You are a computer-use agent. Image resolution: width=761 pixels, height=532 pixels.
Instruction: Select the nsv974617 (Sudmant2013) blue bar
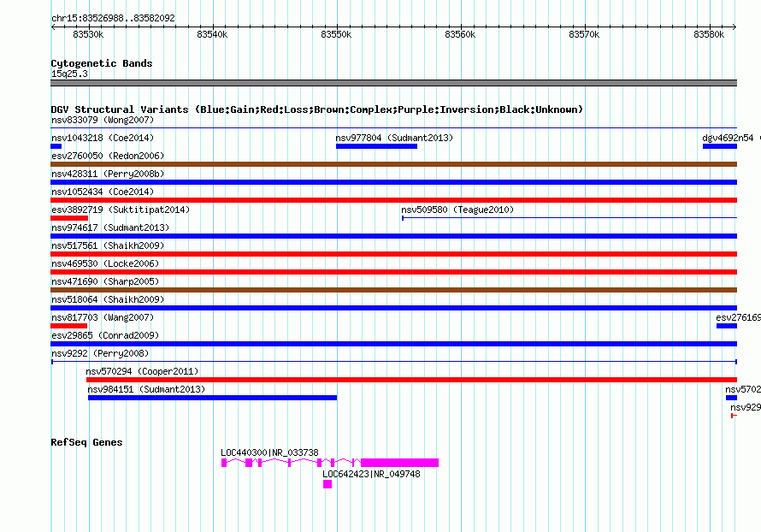(x=393, y=236)
